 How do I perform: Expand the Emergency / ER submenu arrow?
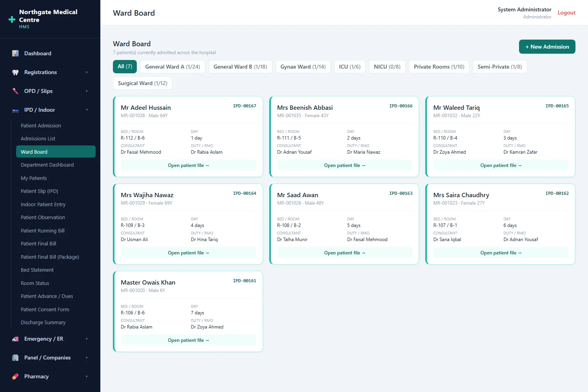click(x=87, y=339)
